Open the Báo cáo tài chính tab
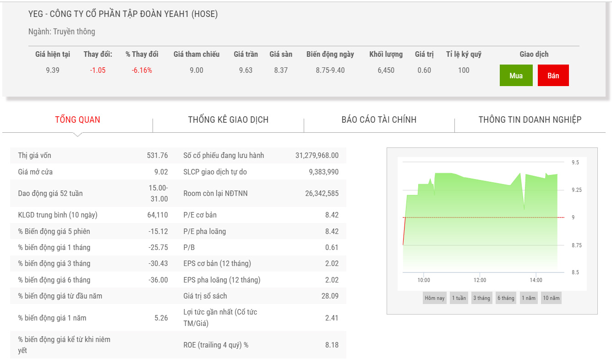The width and height of the screenshot is (612, 364). point(379,120)
